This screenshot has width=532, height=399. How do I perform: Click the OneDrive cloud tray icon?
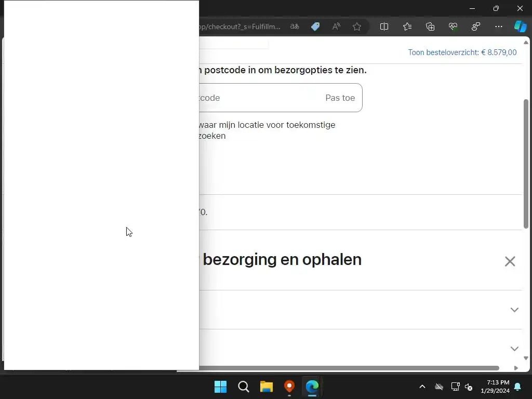439,387
